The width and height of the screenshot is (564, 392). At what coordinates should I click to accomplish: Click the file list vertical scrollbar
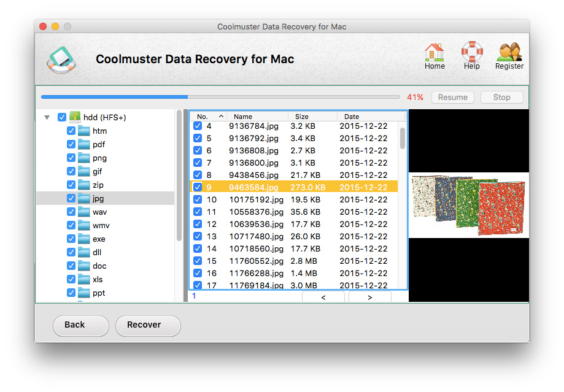(403, 138)
